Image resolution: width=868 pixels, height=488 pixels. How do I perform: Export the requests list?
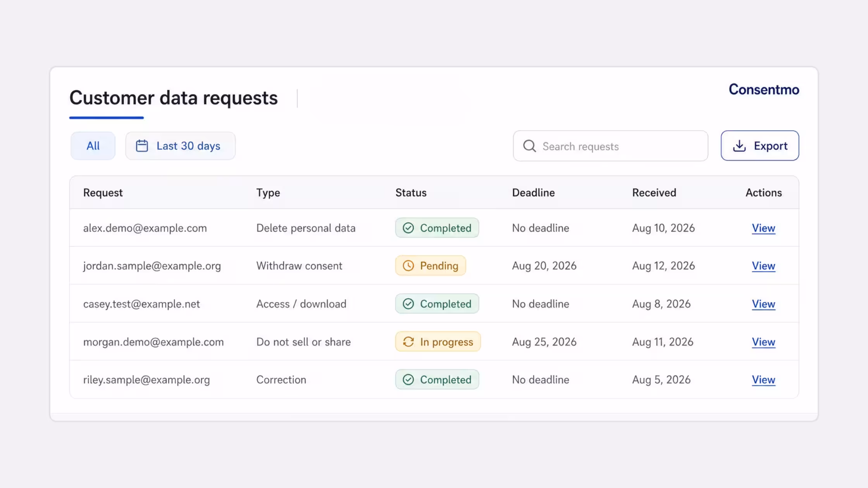tap(759, 146)
